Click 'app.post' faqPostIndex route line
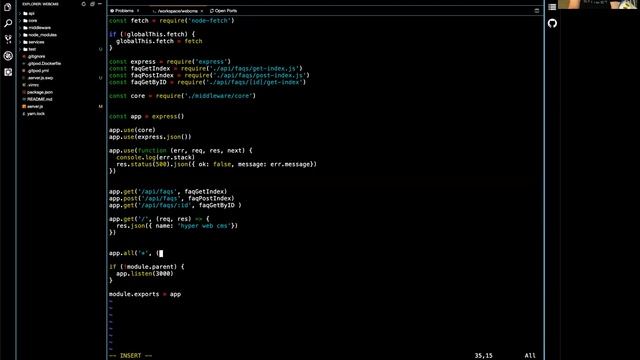Viewport: 640px width, 360px height. coord(171,198)
